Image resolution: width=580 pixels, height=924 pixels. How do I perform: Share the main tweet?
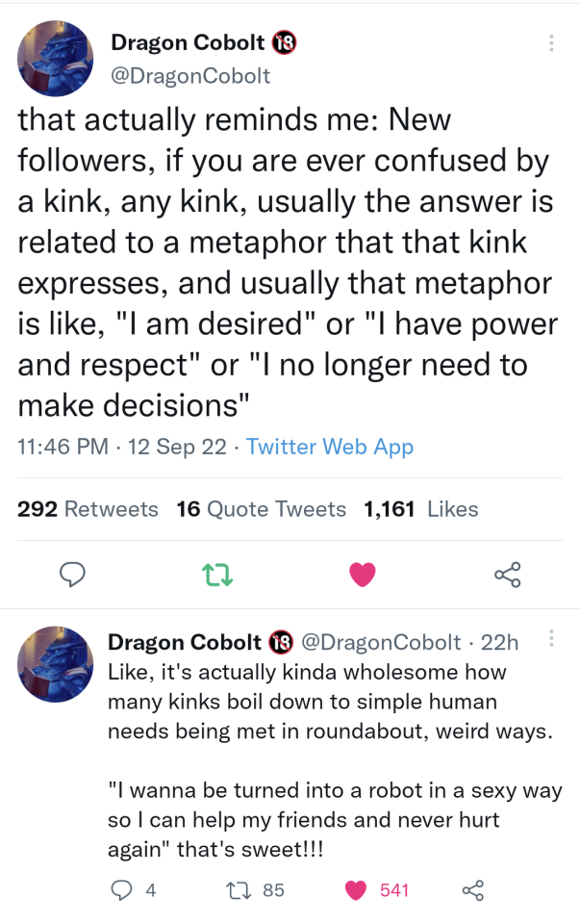pyautogui.click(x=507, y=575)
